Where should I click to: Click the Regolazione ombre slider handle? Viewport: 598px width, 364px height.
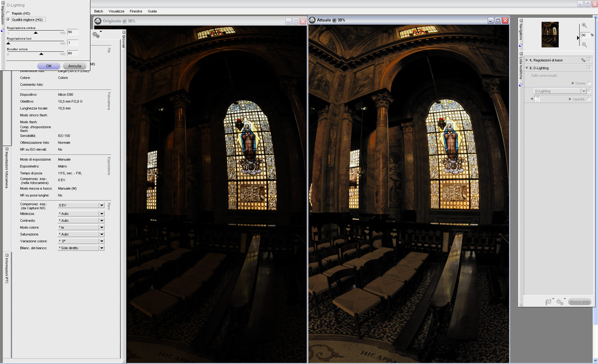36,33
